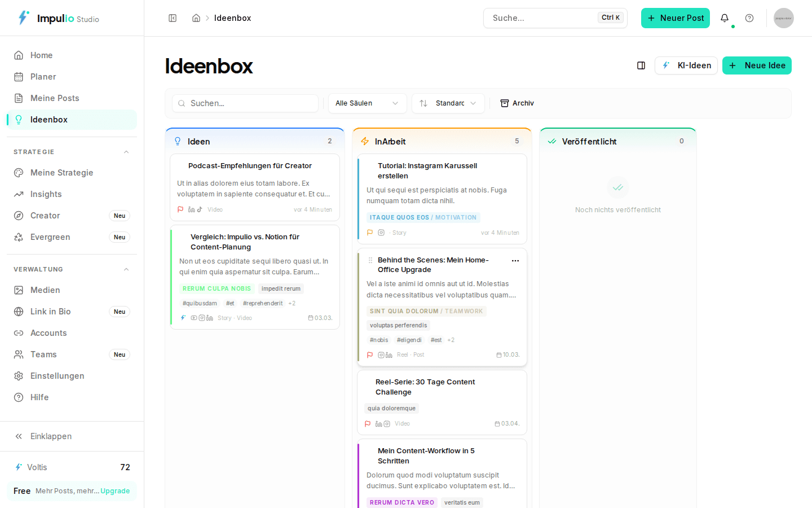This screenshot has width=812, height=508.
Task: Click the TikTok icon on the Podcast-Empfehlungen card
Action: [x=200, y=209]
